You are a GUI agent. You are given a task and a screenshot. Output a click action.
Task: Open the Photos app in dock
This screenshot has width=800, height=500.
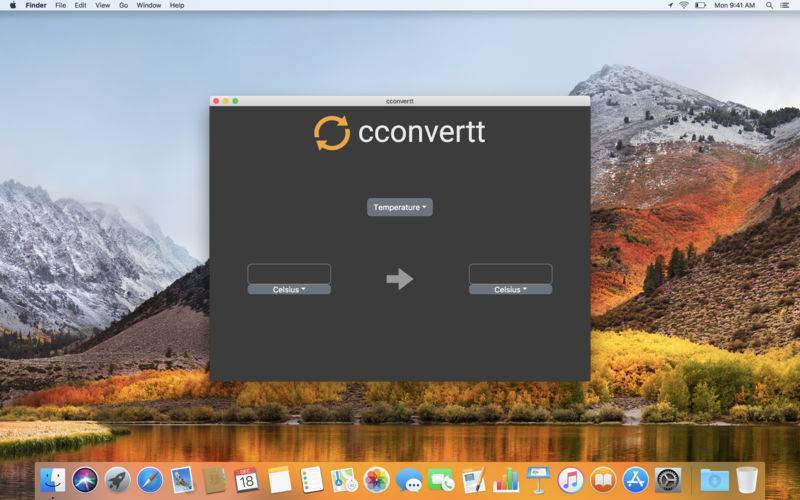point(376,480)
